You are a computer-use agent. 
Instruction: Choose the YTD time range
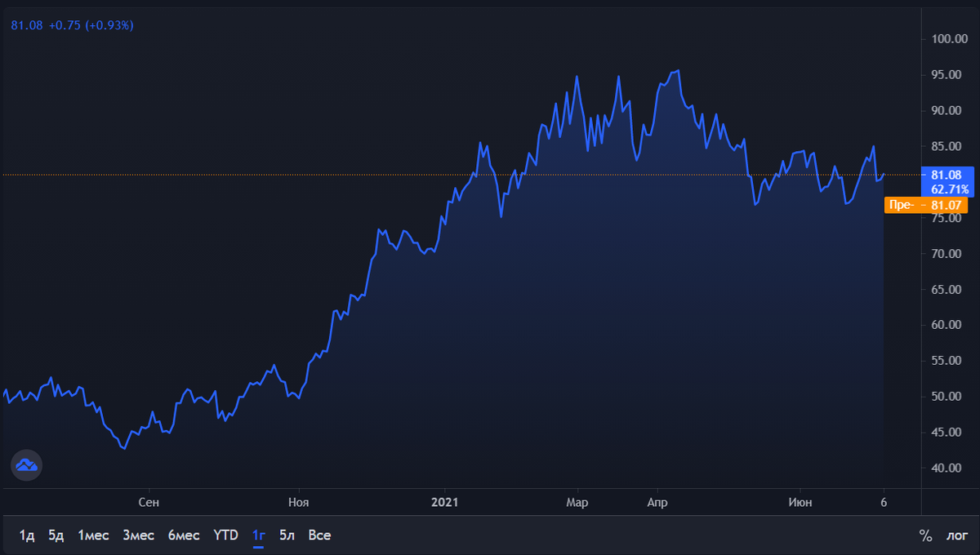point(226,535)
